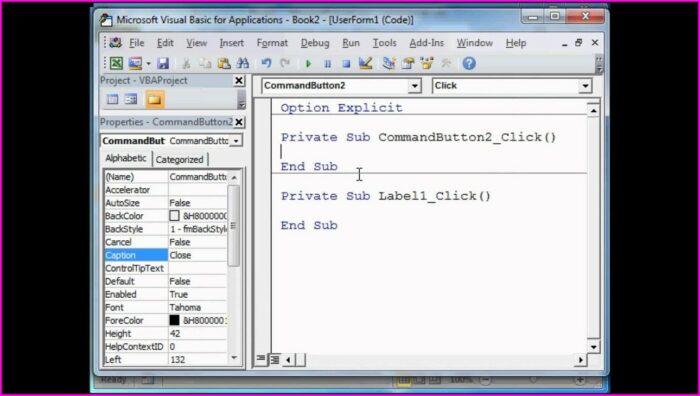Click Toggle Folders icon in Project panel
The height and width of the screenshot is (396, 700).
(x=154, y=99)
